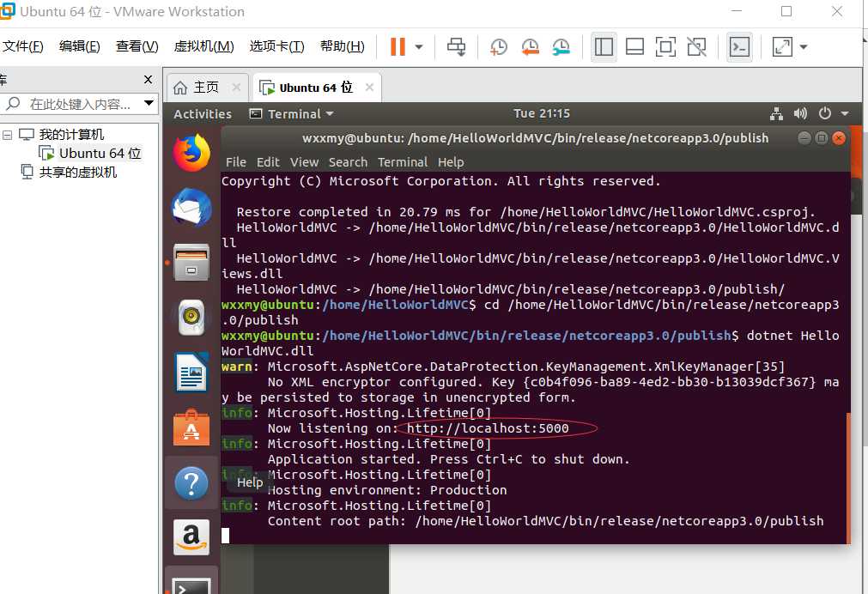
Task: Open the library search filter dropdown
Action: tap(149, 104)
